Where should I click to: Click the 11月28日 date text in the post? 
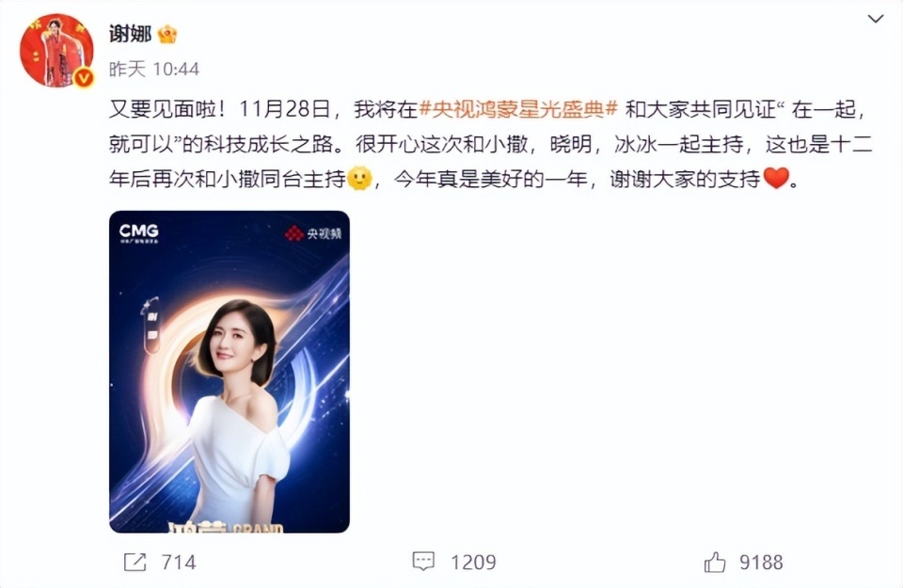click(x=284, y=109)
